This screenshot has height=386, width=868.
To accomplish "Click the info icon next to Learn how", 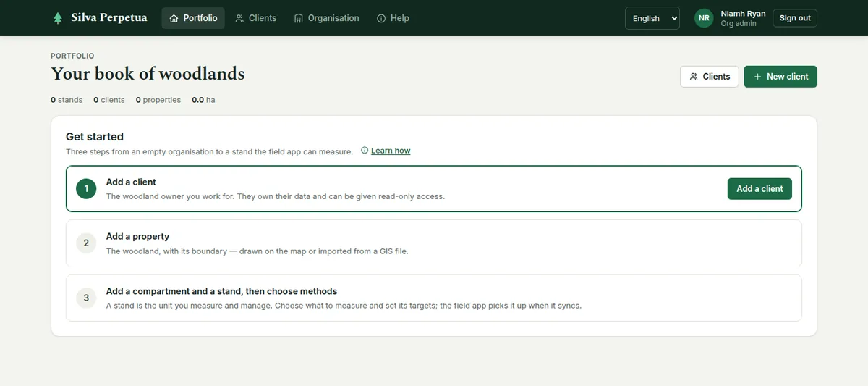I will tap(365, 151).
